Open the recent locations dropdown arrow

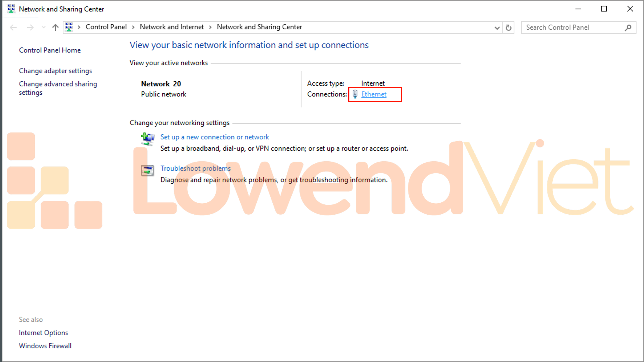43,27
